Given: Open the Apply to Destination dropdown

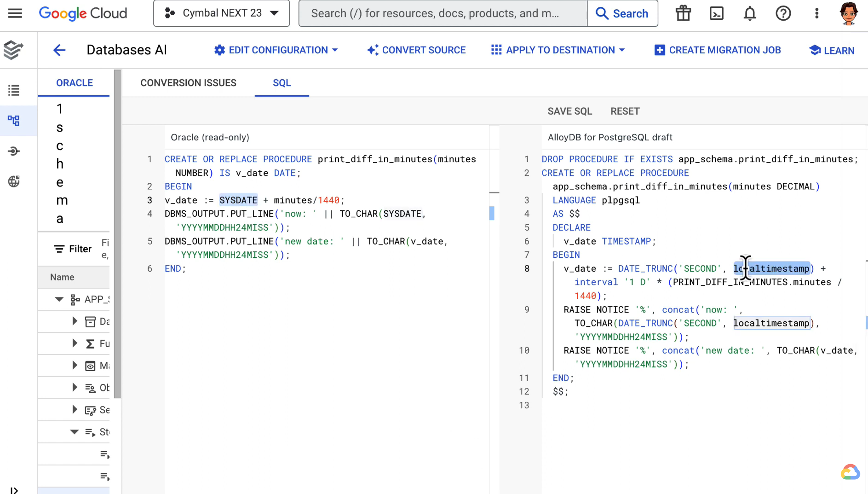Looking at the screenshot, I should [x=558, y=50].
